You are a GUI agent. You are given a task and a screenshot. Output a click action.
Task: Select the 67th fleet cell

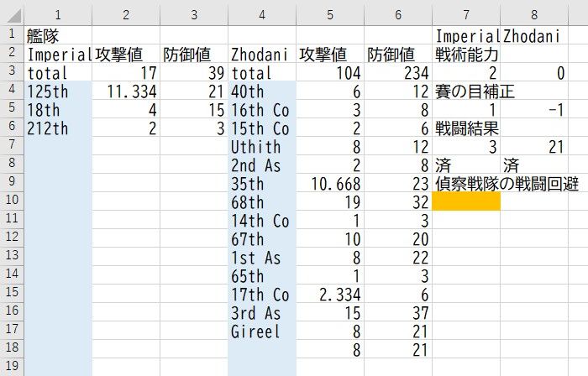point(262,238)
